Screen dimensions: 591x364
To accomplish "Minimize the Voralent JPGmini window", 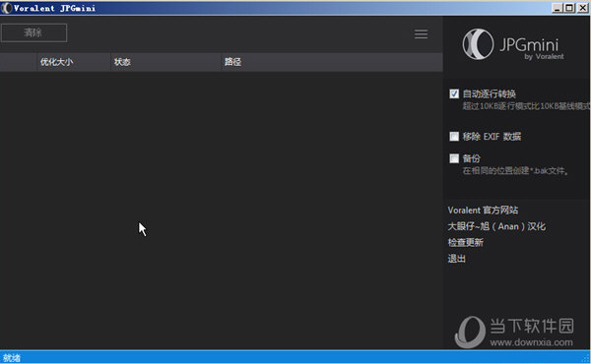I will 558,8.
